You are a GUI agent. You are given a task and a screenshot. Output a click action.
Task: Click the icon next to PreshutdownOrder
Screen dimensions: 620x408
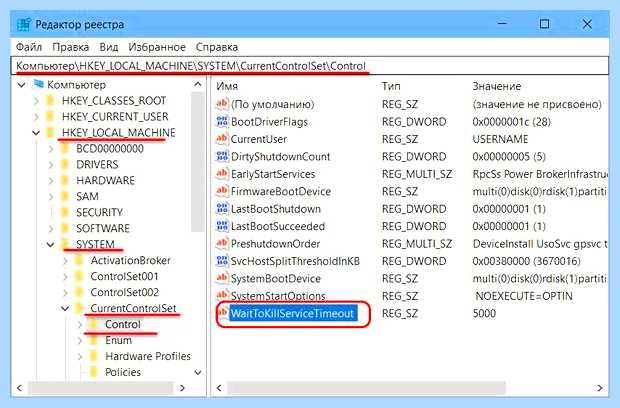click(x=222, y=243)
